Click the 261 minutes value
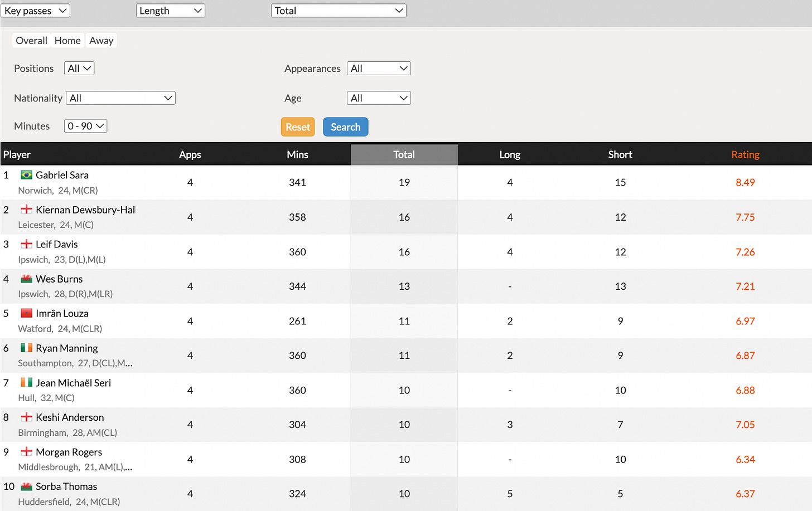Screen dimensions: 812x511 pos(297,321)
